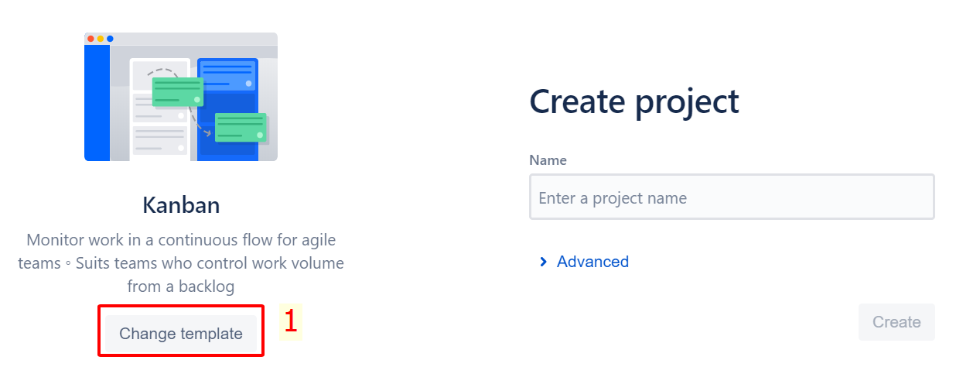Image resolution: width=980 pixels, height=367 pixels.
Task: Click the Kanban description paragraph
Action: pyautogui.click(x=181, y=263)
